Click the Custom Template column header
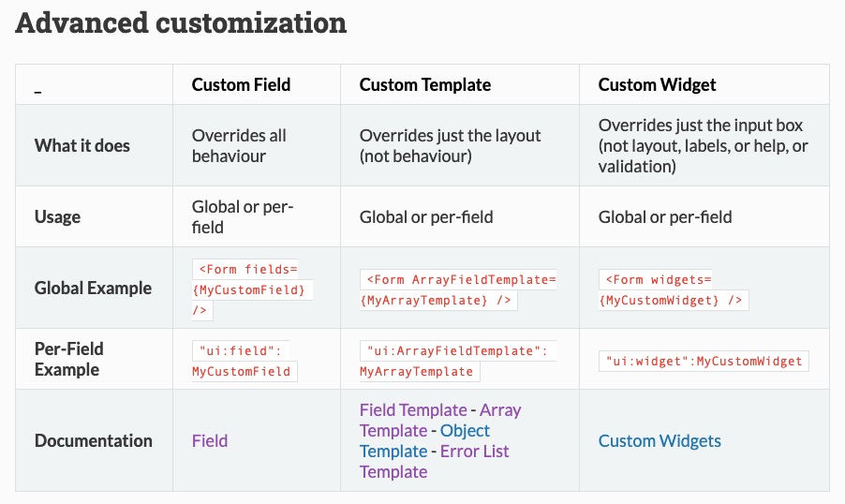845x504 pixels. tap(425, 84)
